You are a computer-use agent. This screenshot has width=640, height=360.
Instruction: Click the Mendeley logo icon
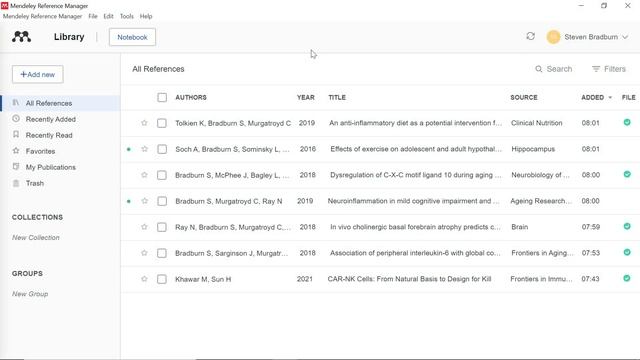[x=21, y=37]
